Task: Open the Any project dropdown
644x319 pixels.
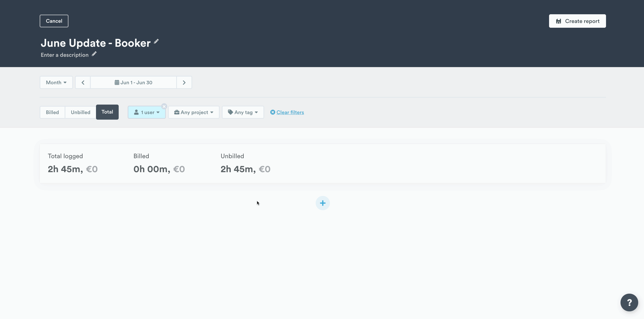Action: (x=194, y=112)
